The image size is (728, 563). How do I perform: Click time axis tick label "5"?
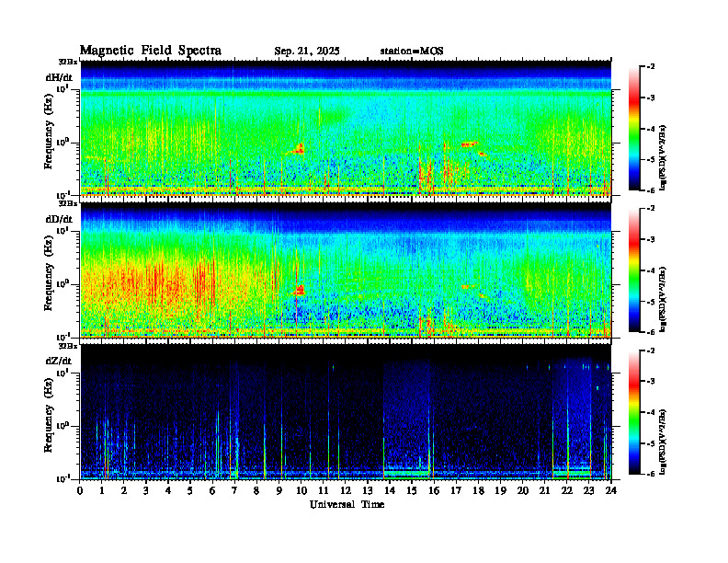click(x=190, y=490)
